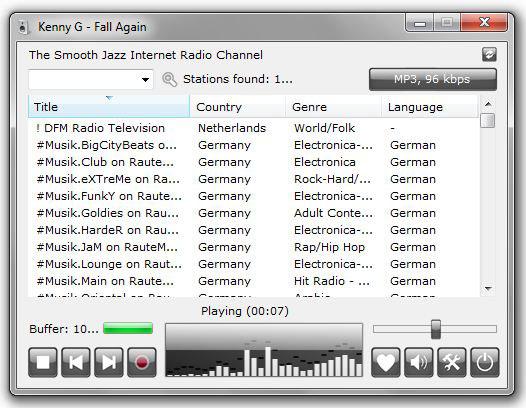The height and width of the screenshot is (408, 526).
Task: Click the magnifier search icon
Action: [x=169, y=80]
